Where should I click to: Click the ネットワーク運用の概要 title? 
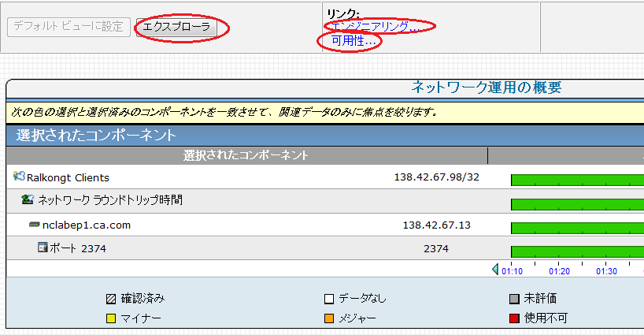[x=487, y=87]
